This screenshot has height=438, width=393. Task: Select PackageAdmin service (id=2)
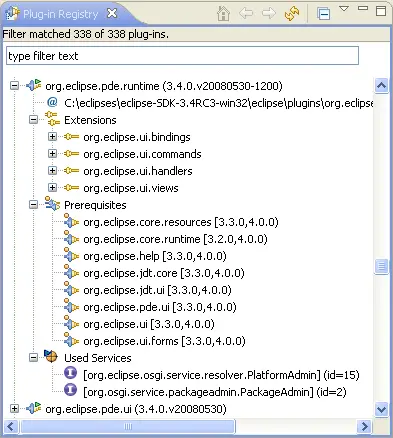(x=215, y=392)
